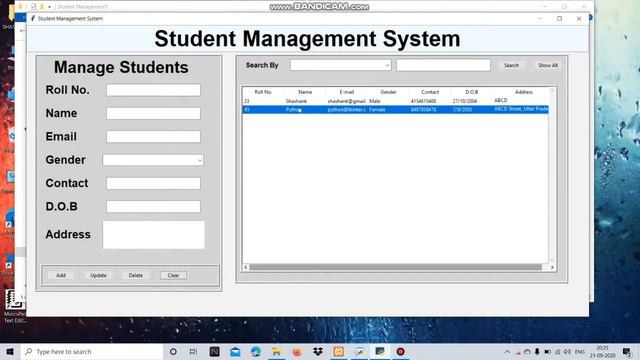640x360 pixels.
Task: Click the table's horizontal scrollbar
Action: [x=396, y=267]
